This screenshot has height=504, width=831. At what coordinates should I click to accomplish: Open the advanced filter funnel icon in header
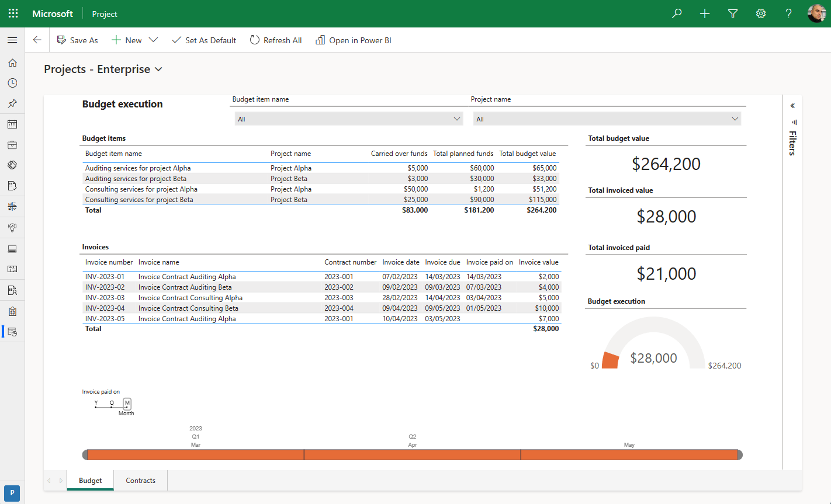[x=733, y=13]
